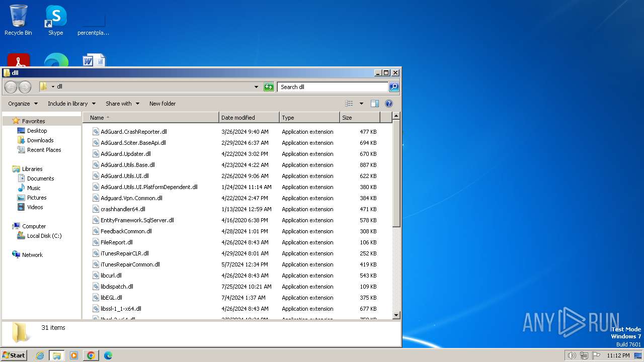Open Desktop in navigation pane

coord(37,131)
